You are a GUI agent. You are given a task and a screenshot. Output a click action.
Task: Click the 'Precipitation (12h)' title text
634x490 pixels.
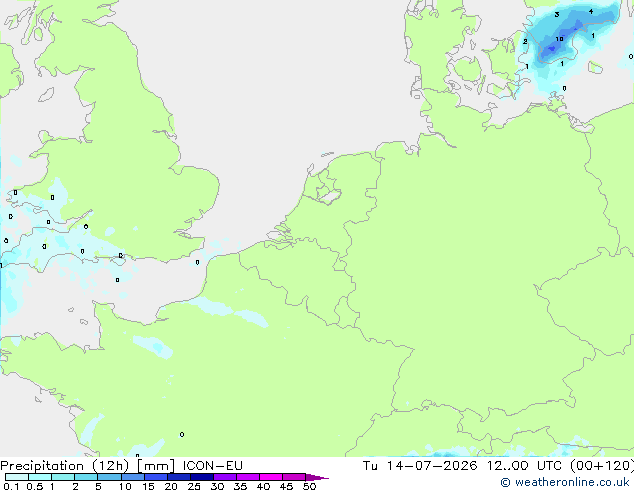point(65,466)
